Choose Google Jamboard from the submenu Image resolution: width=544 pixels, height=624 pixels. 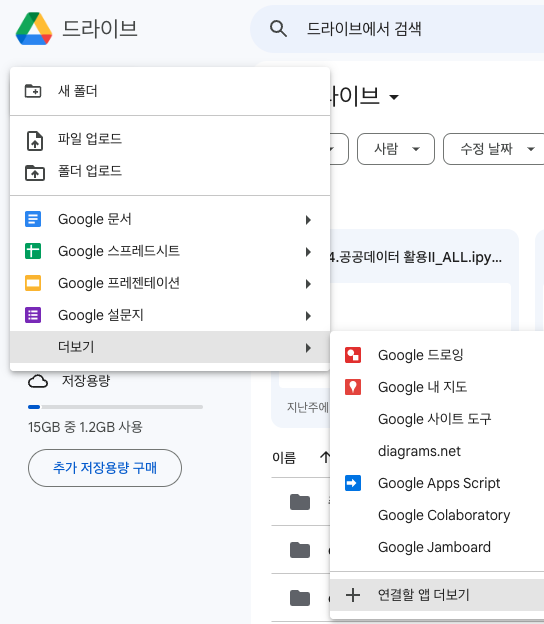437,547
